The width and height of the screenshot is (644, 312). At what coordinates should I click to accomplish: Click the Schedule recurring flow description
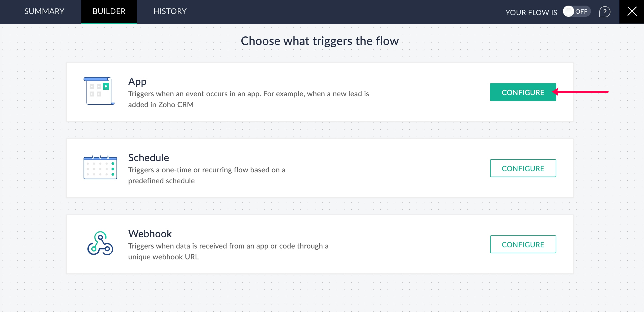206,175
